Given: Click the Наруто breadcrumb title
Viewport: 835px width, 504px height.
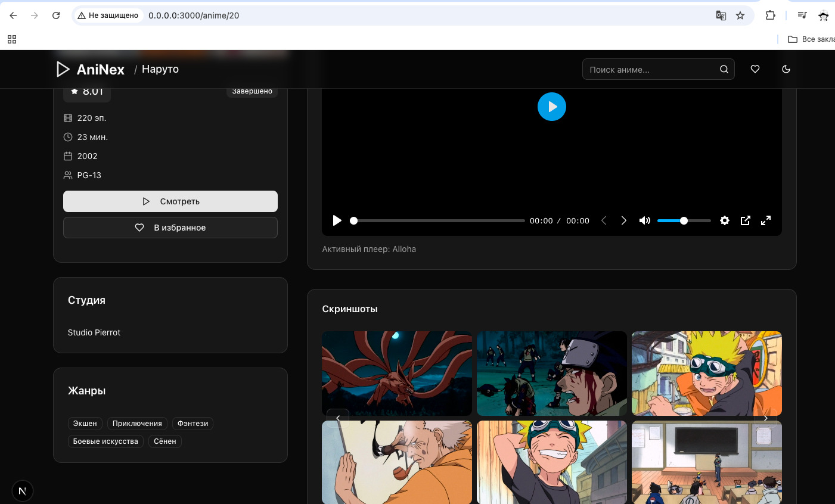Looking at the screenshot, I should click(x=160, y=69).
